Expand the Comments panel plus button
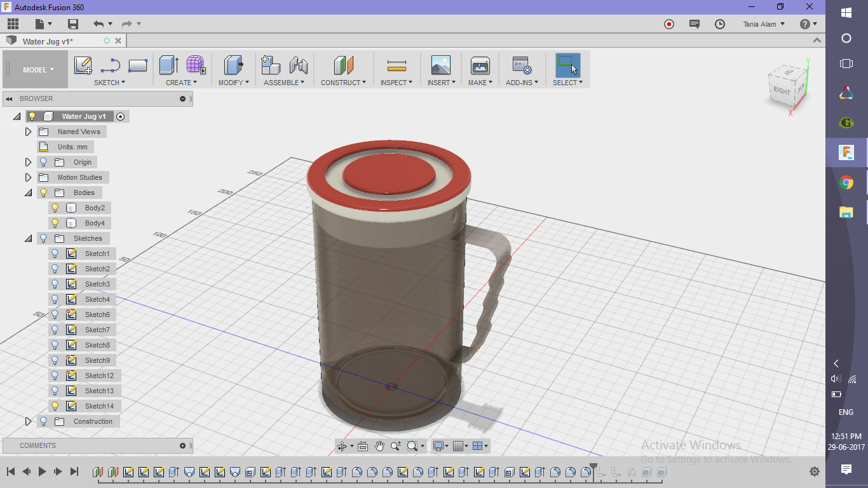Screen dimensions: 868x488 [183, 445]
